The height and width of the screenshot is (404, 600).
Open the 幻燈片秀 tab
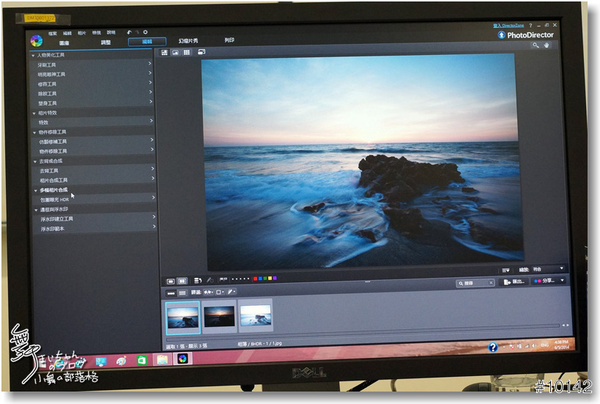pyautogui.click(x=188, y=42)
